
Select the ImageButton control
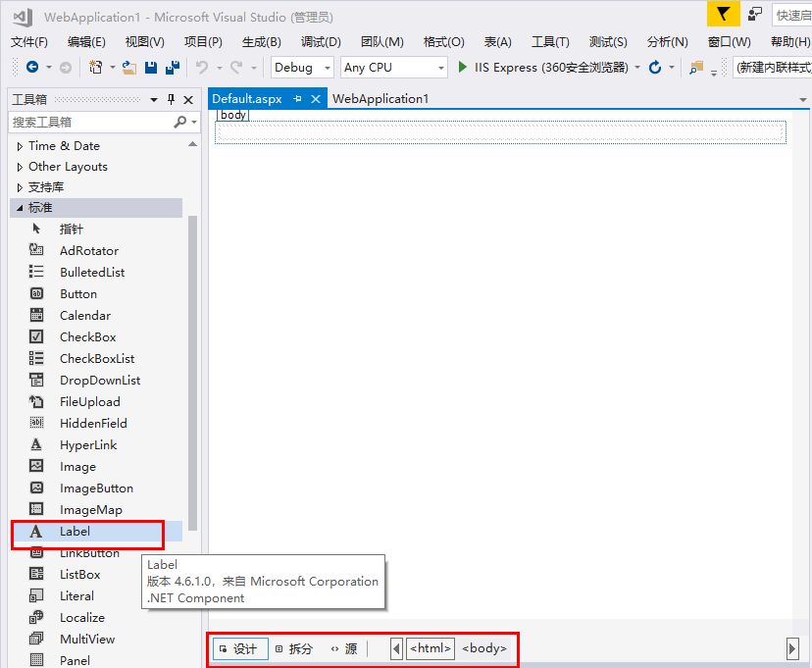(x=96, y=488)
